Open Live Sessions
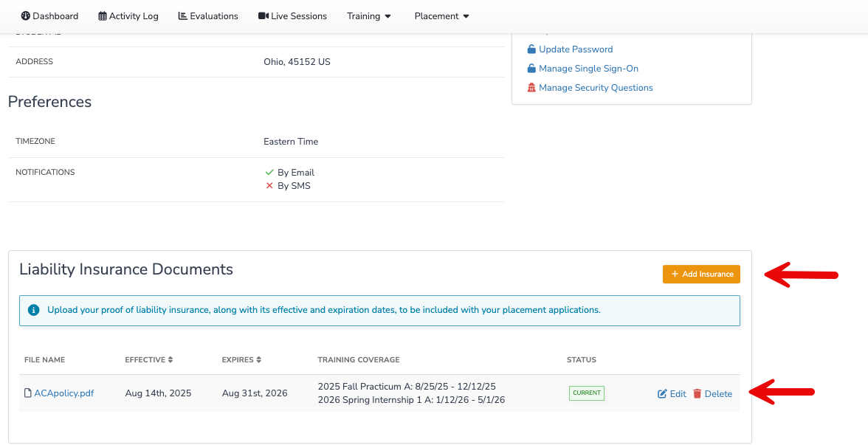 [293, 16]
